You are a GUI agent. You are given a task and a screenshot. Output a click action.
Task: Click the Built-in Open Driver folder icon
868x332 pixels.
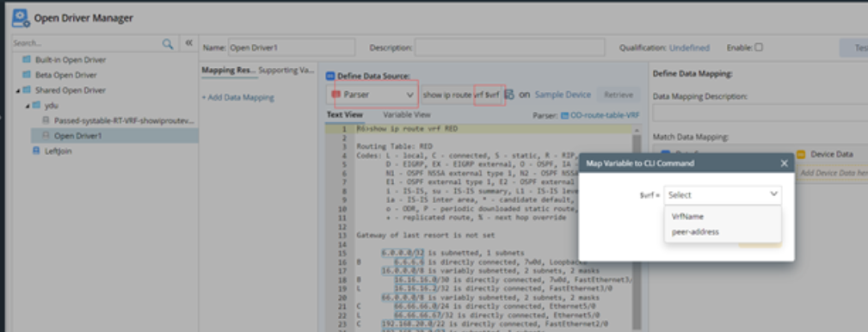26,59
